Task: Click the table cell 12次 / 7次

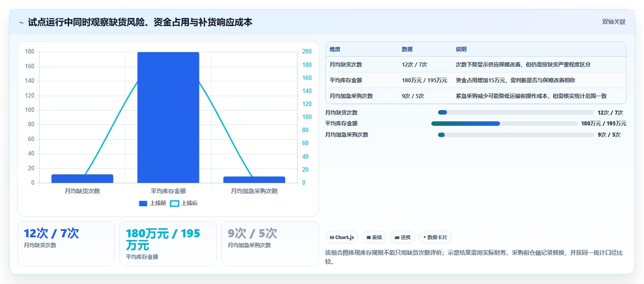Action: click(414, 65)
